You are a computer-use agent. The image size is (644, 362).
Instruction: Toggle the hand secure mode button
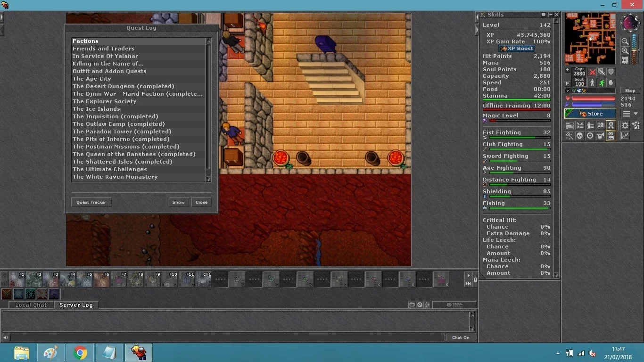pos(611,83)
